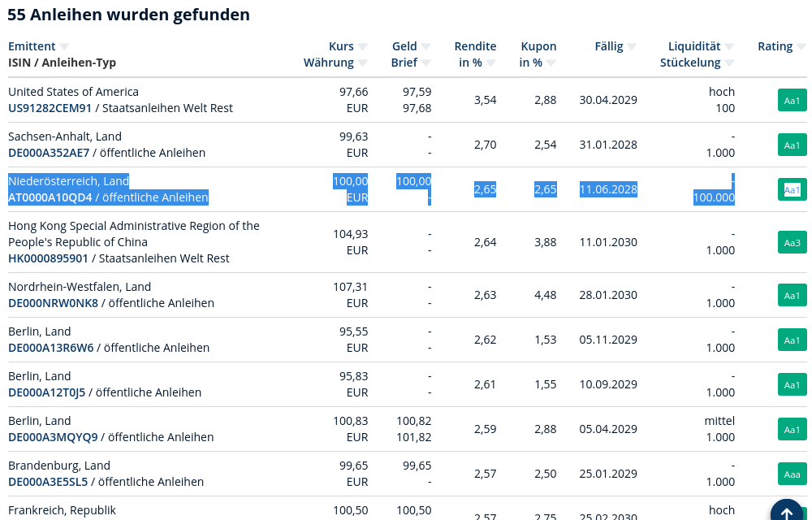The image size is (812, 520).
Task: Sort table by Fällig arrow
Action: click(x=632, y=47)
